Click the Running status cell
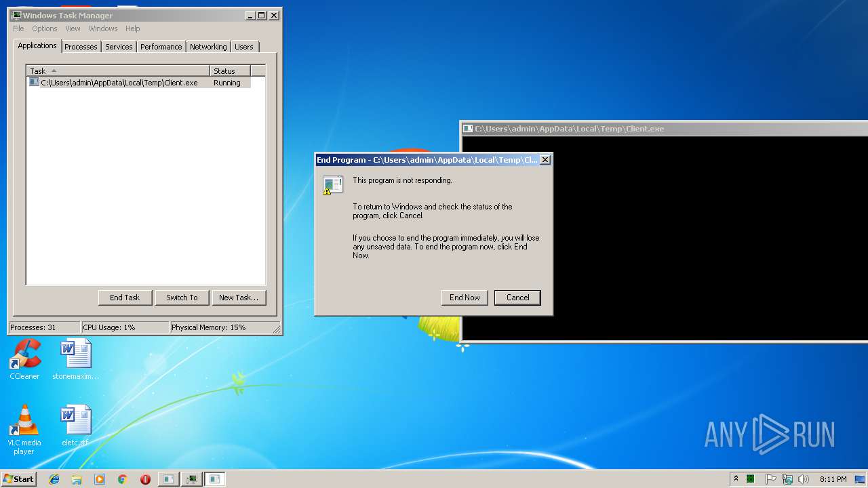The image size is (868, 488). (x=227, y=83)
